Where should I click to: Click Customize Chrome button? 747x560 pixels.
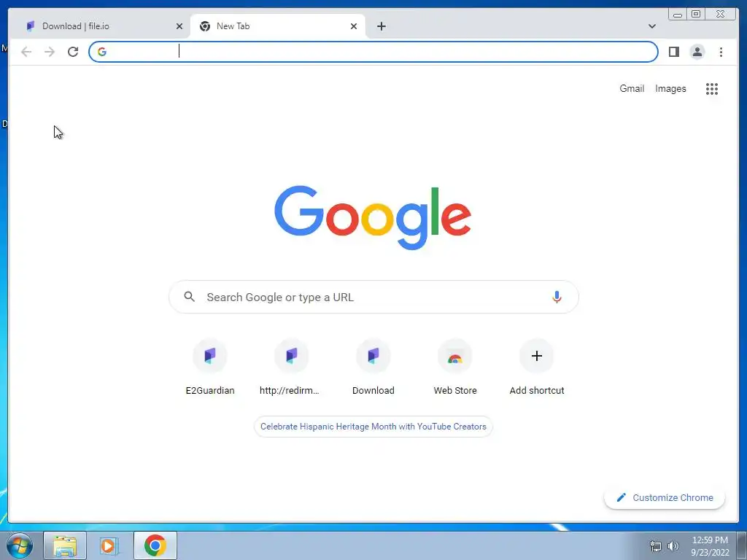[665, 497]
